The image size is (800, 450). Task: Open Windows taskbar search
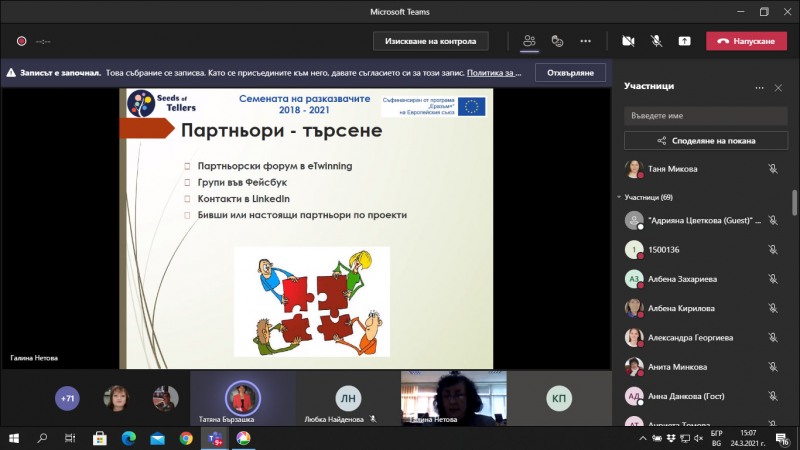click(x=42, y=438)
